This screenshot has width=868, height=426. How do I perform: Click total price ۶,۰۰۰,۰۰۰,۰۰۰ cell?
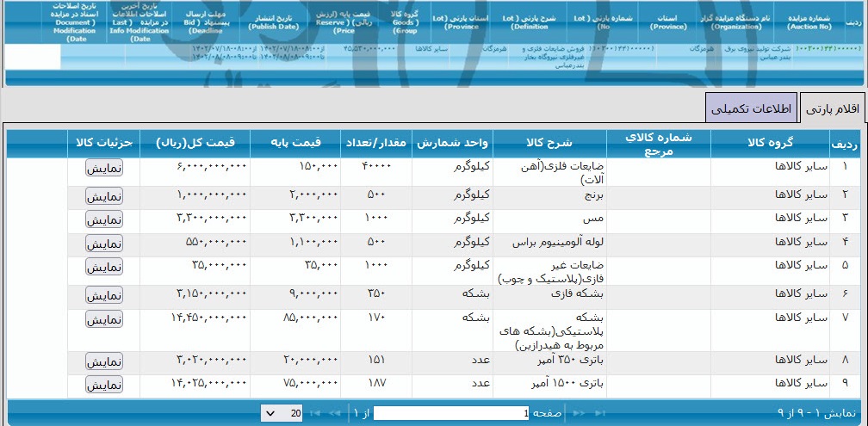coord(195,172)
